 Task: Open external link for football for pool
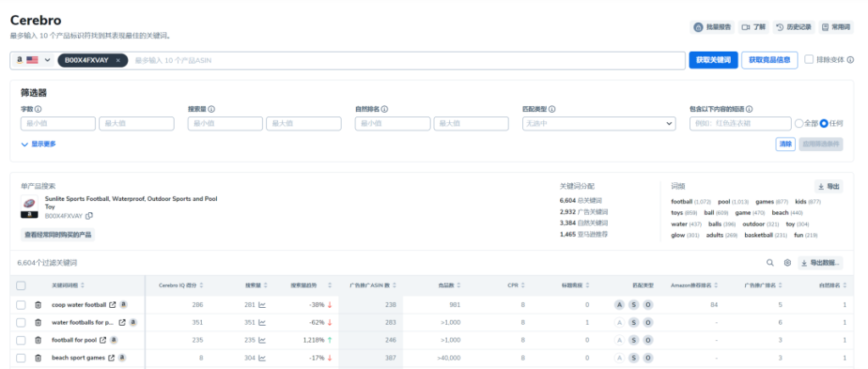coord(103,340)
